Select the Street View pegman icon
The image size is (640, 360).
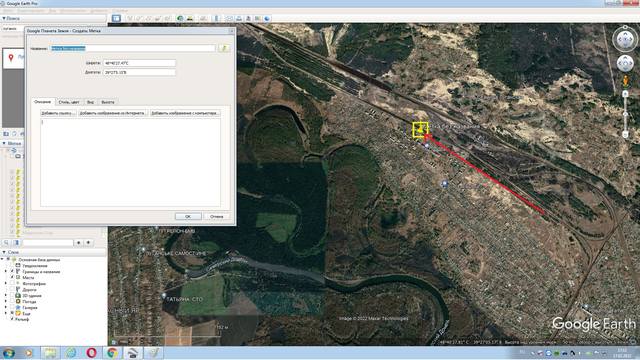(x=625, y=81)
